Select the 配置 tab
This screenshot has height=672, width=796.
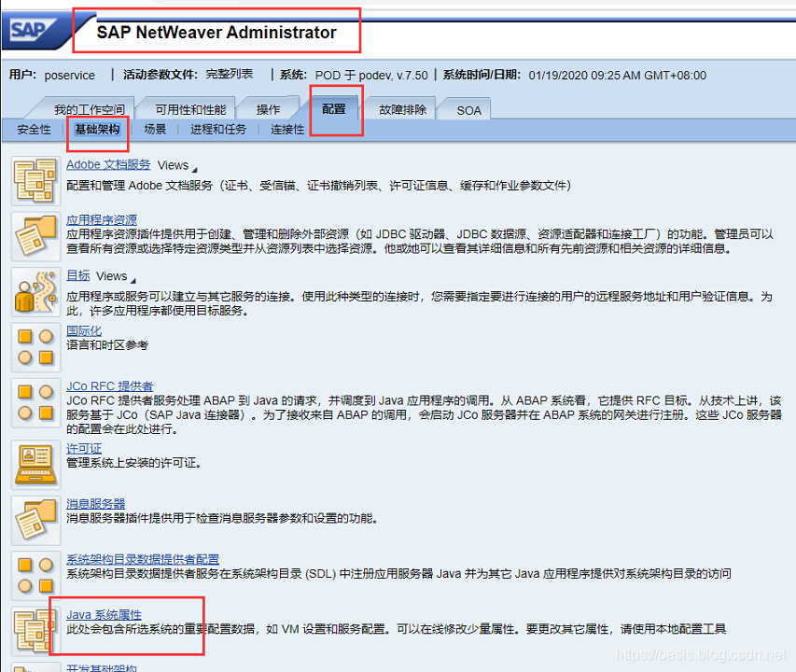[x=333, y=109]
